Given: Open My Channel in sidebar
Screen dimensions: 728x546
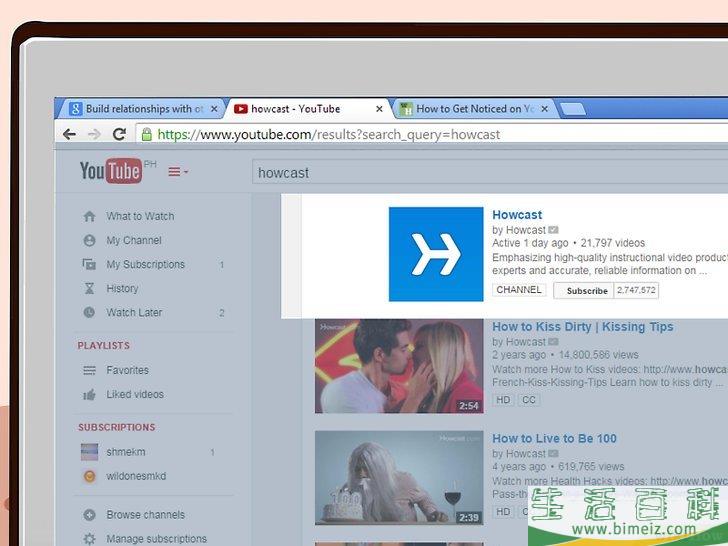Looking at the screenshot, I should (x=134, y=240).
